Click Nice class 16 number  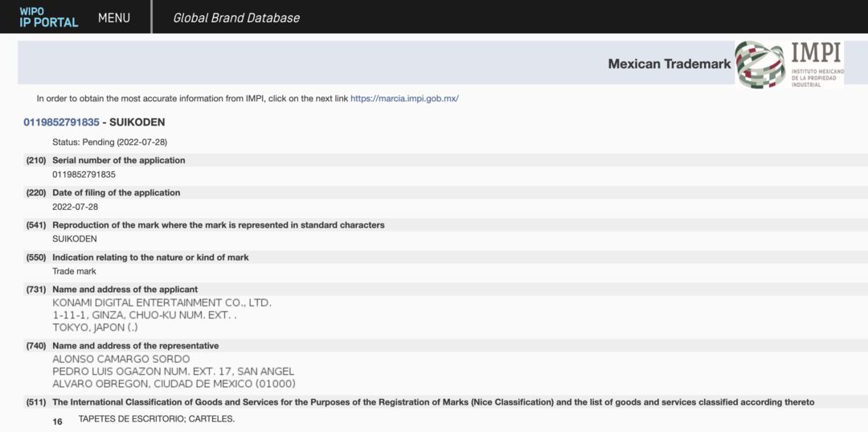click(x=57, y=422)
